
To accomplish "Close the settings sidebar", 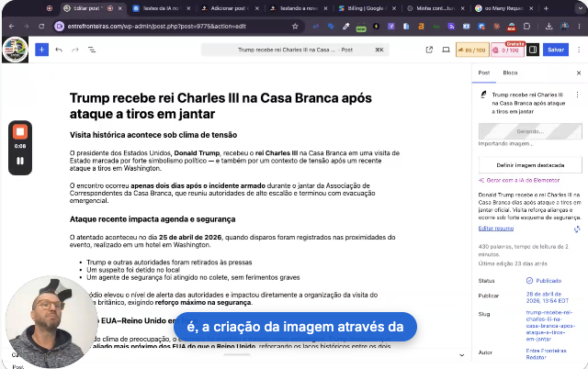I will click(579, 73).
